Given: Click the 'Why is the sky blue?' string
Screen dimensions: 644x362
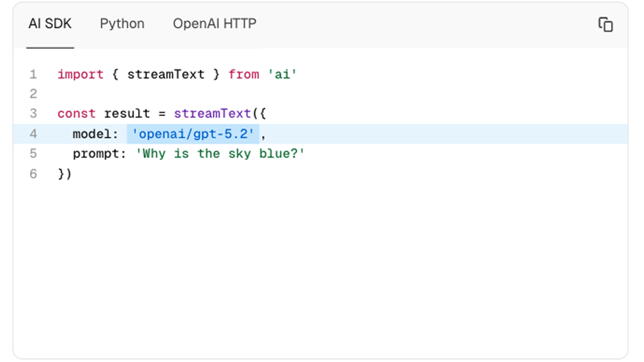Looking at the screenshot, I should click(x=220, y=154).
